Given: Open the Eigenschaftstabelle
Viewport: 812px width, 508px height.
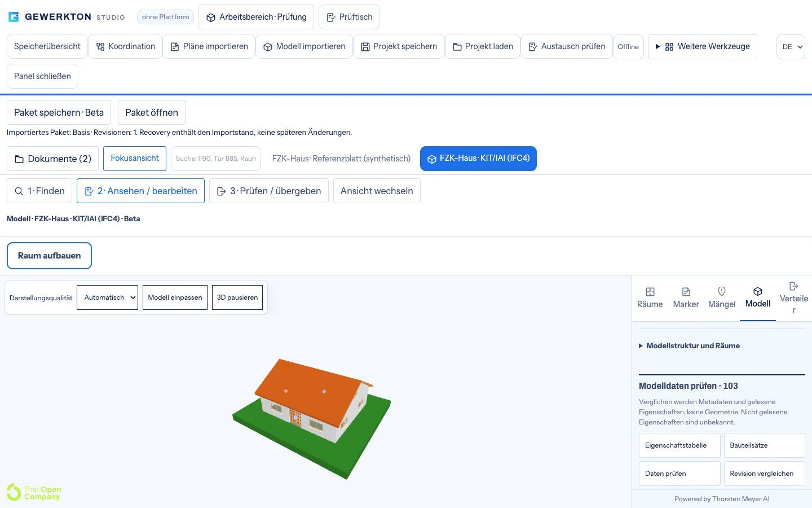Looking at the screenshot, I should (x=679, y=445).
